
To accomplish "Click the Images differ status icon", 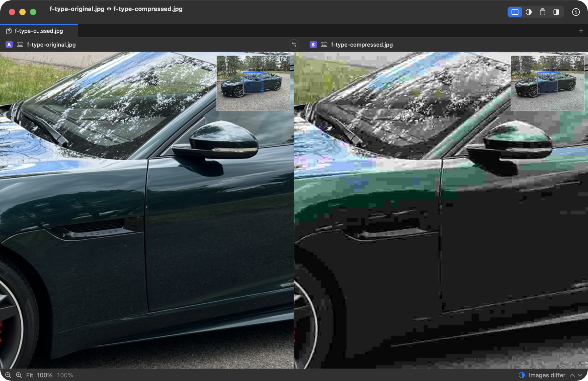I will [522, 375].
